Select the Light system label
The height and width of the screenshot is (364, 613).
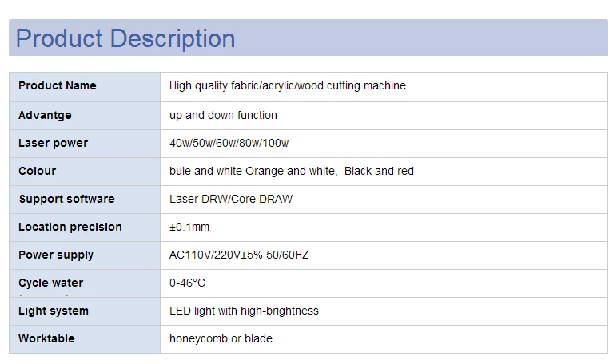pos(54,311)
